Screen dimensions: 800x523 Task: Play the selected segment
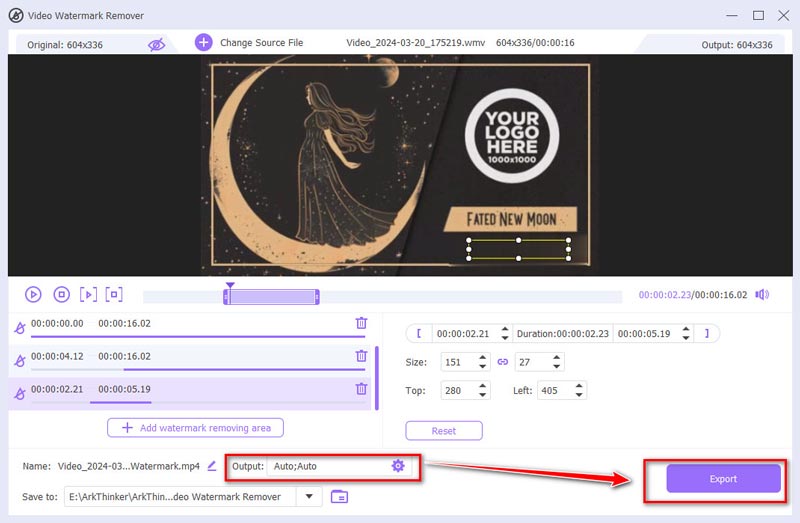[x=88, y=294]
